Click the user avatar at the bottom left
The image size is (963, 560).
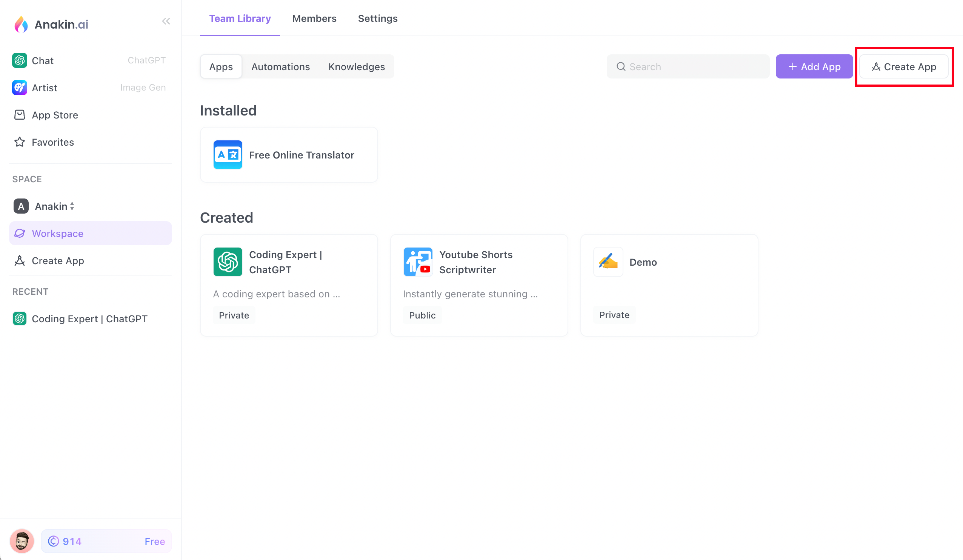tap(22, 541)
